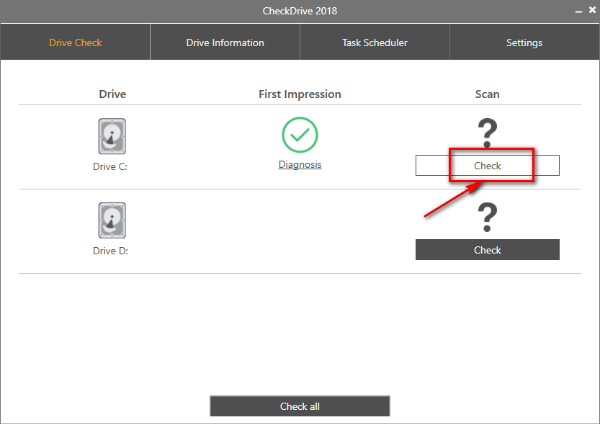
Task: Click the green checkmark status for Drive C:
Action: (300, 135)
